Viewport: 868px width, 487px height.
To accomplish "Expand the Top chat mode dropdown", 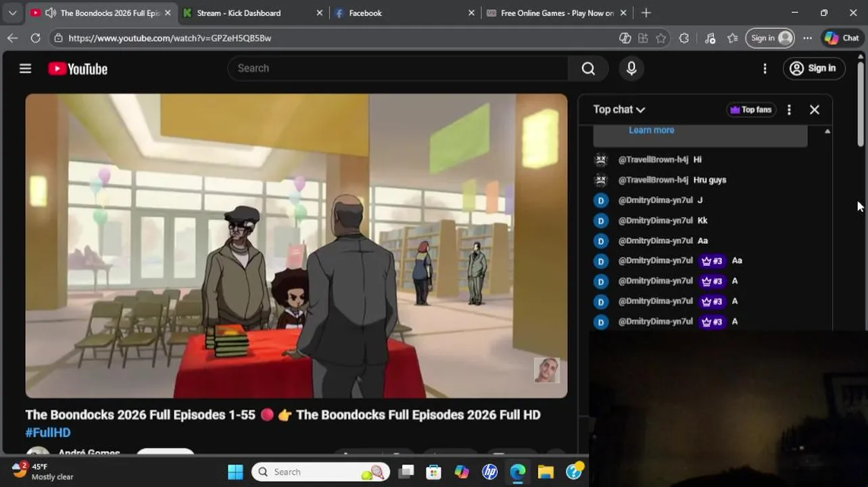I will point(619,110).
